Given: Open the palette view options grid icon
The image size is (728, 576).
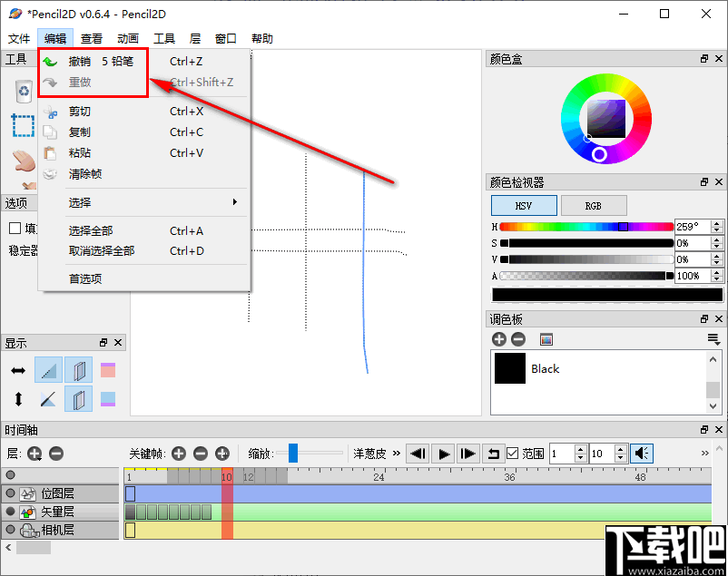Looking at the screenshot, I should [x=546, y=338].
